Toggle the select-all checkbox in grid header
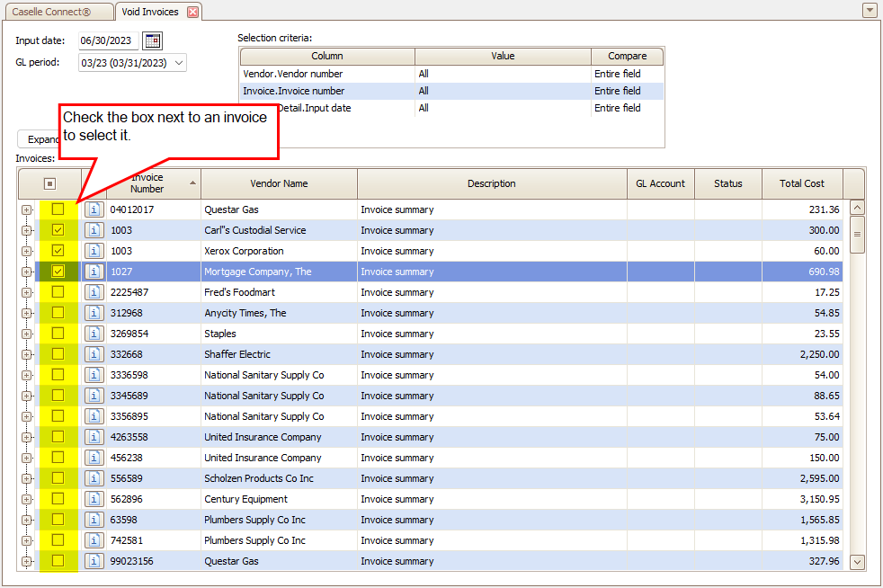 (49, 183)
